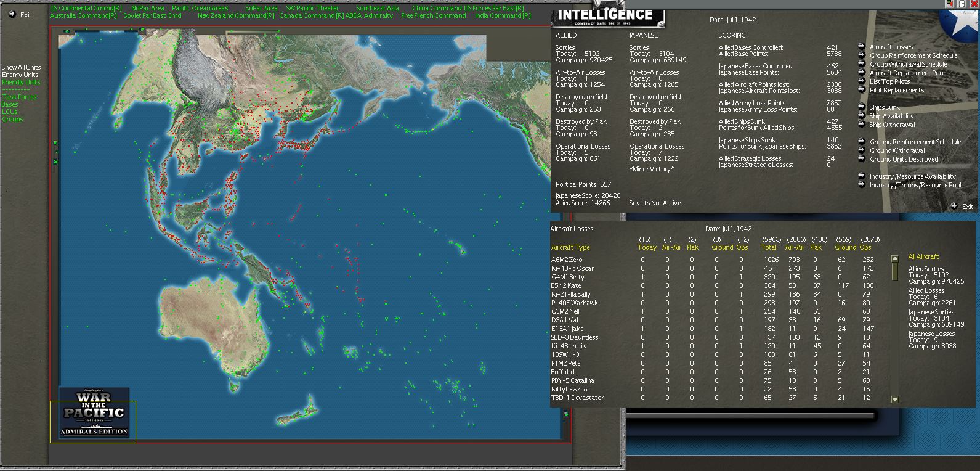Click the Exit arrow icon above the map
The height and width of the screenshot is (471, 980).
pos(12,14)
